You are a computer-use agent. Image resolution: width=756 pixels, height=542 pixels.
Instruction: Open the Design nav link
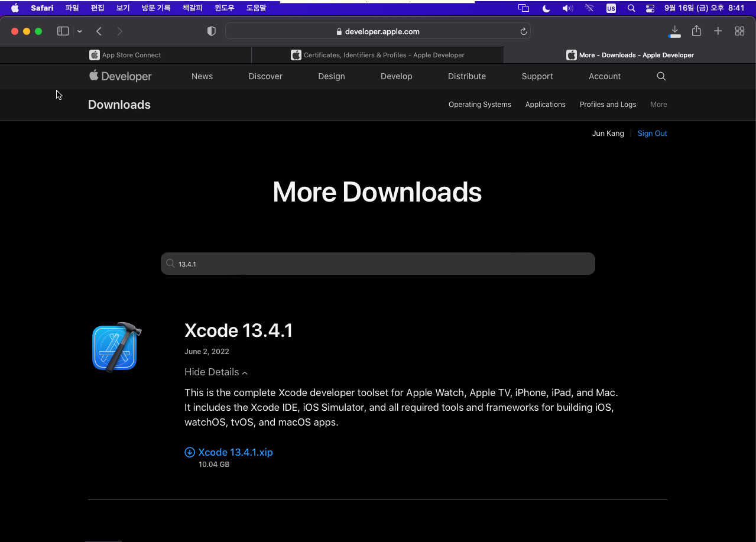coord(332,76)
